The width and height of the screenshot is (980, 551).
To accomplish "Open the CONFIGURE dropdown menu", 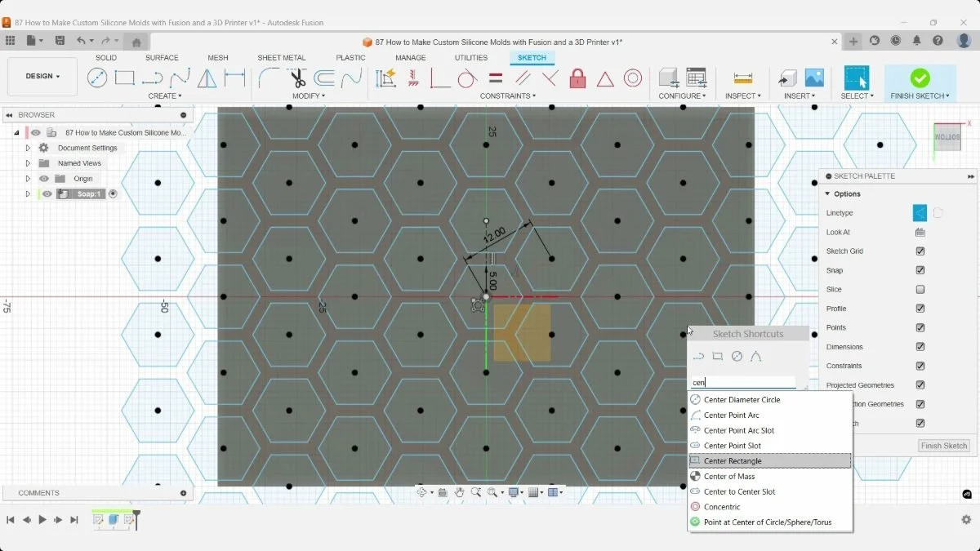I will pos(683,96).
